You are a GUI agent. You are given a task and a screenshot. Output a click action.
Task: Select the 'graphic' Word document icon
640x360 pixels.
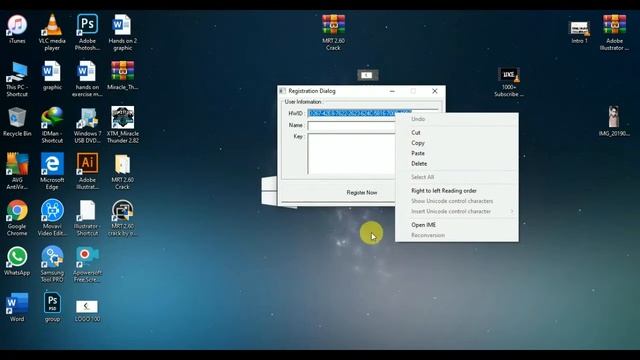pos(52,72)
